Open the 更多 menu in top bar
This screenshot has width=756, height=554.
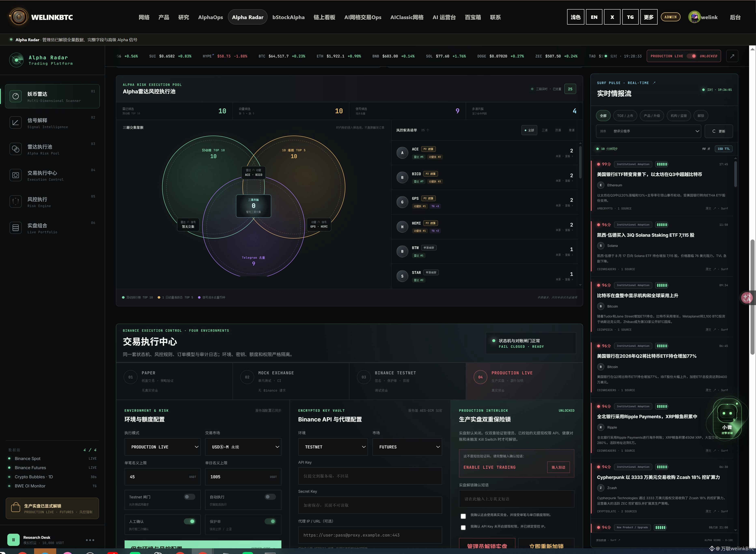(x=648, y=17)
